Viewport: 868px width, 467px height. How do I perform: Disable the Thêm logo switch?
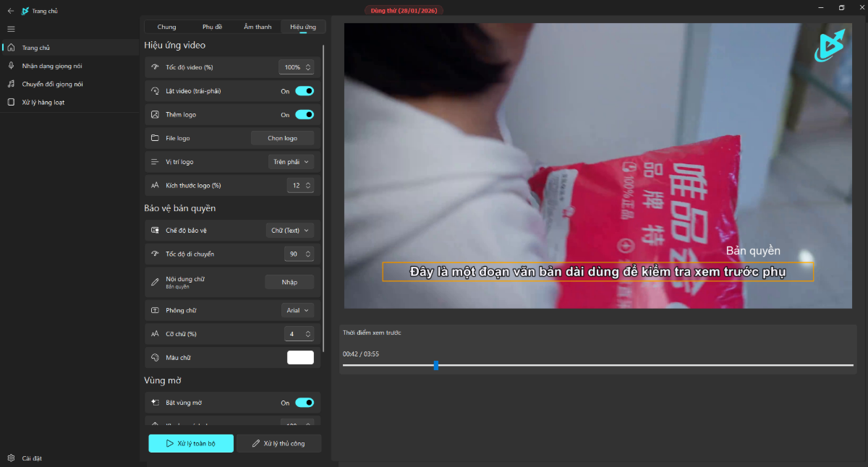click(x=305, y=114)
